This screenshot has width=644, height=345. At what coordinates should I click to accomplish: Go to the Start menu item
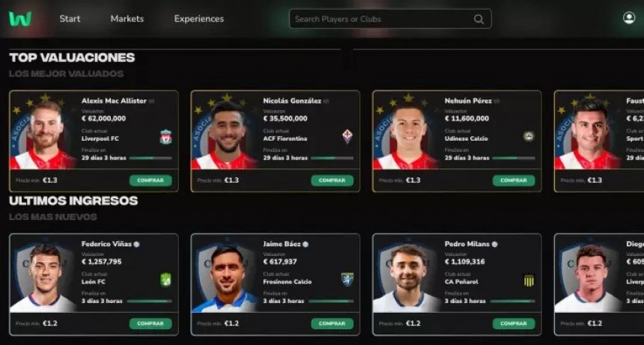pyautogui.click(x=70, y=19)
